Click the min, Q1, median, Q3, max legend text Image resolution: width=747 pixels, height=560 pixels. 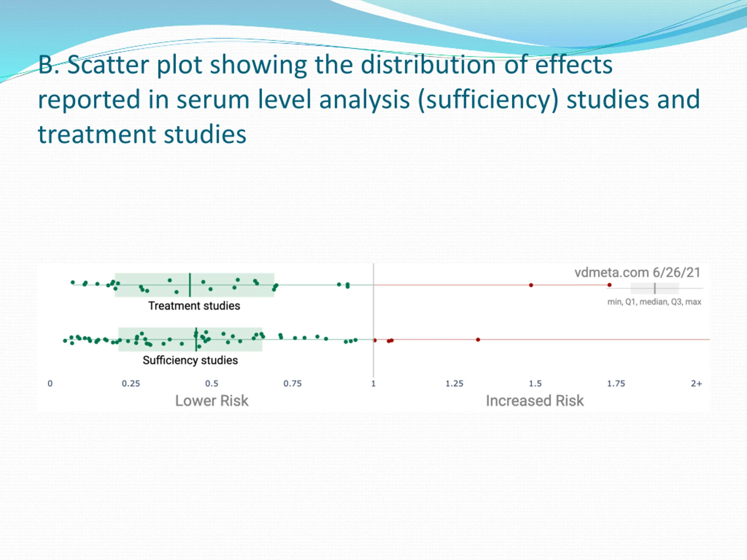pyautogui.click(x=654, y=302)
